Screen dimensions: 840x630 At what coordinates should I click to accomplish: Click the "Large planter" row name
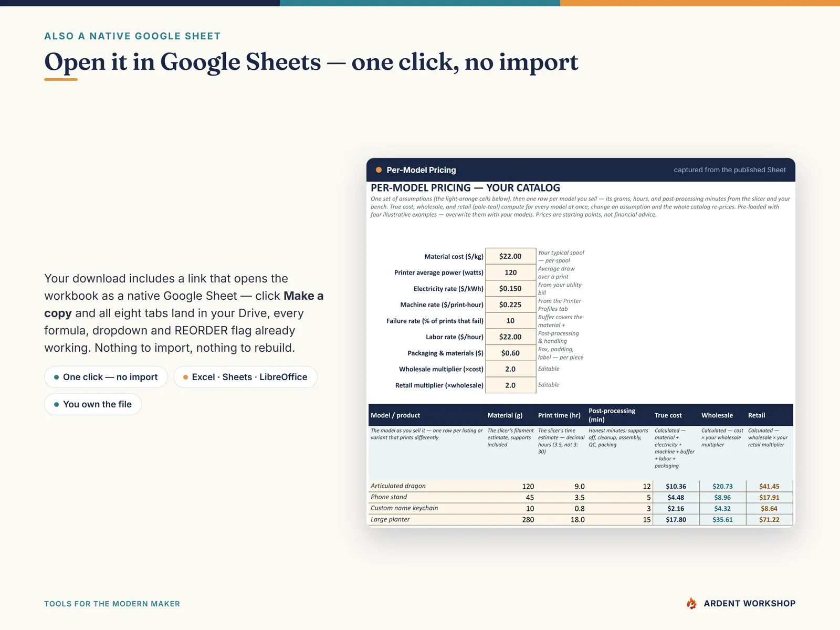pos(390,519)
